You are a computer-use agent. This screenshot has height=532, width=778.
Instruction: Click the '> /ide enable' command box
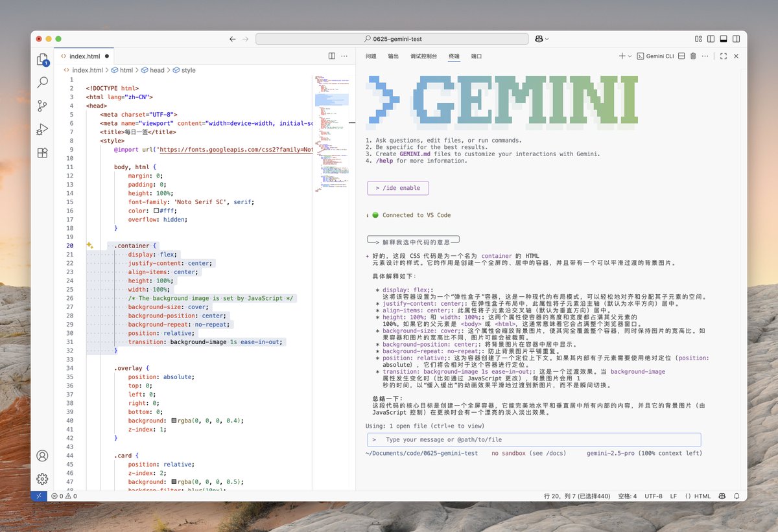397,188
